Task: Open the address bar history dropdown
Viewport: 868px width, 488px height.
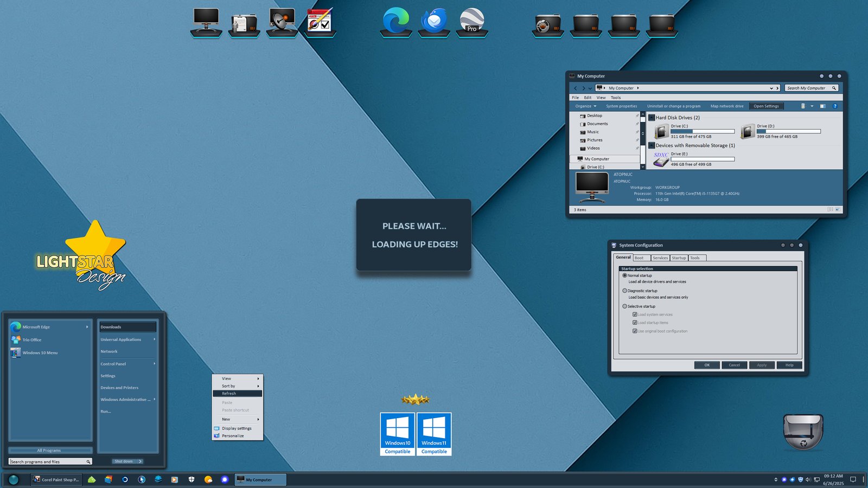Action: coord(771,88)
